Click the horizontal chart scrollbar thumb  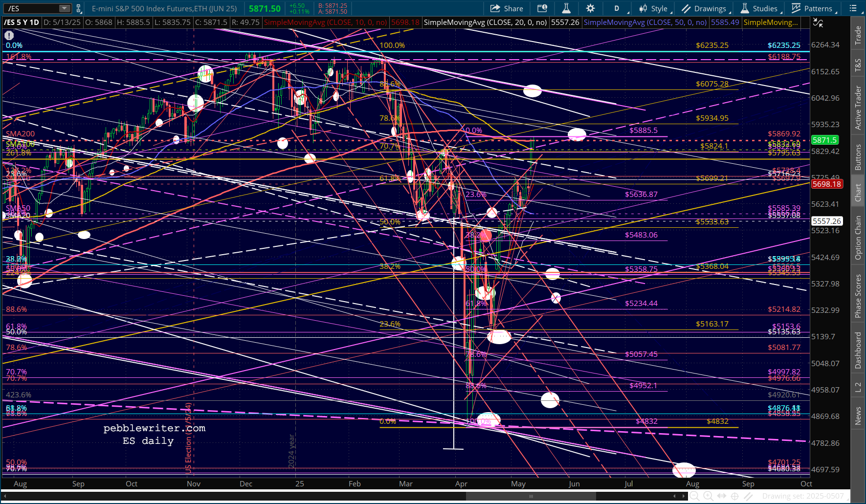pos(531,496)
